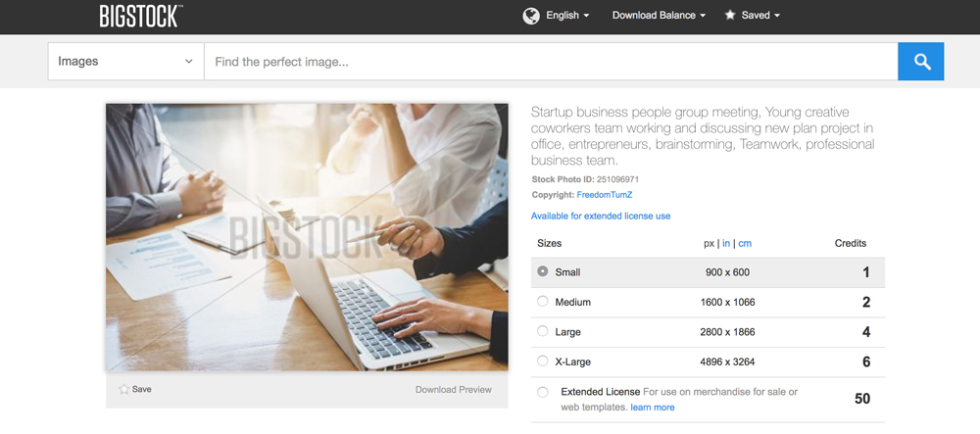Image resolution: width=980 pixels, height=434 pixels.
Task: Click the Save star icon below photo
Action: 123,389
